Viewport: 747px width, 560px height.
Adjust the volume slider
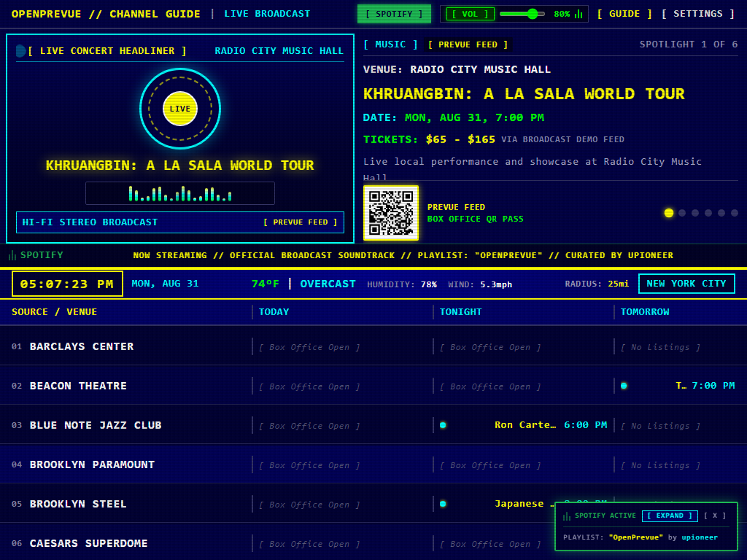(522, 14)
